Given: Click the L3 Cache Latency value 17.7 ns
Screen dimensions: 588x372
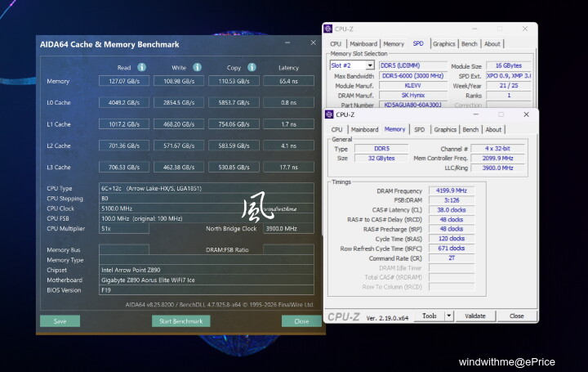Looking at the screenshot, I should [288, 167].
